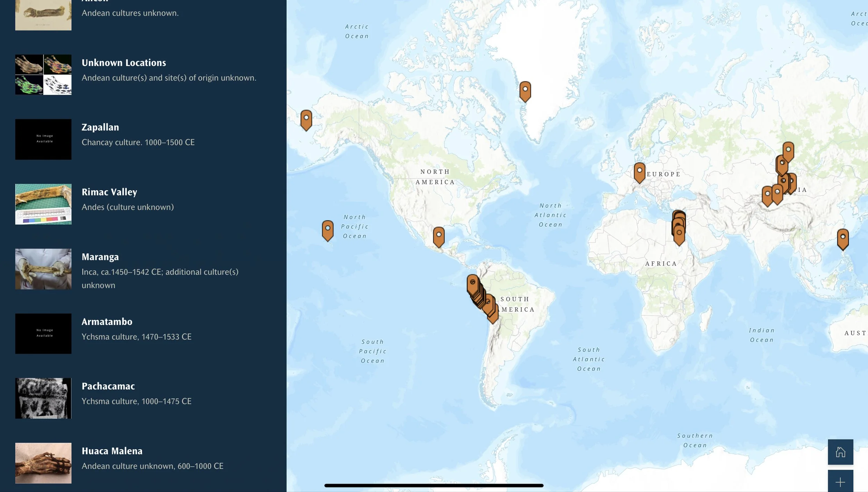Select the Pachacamac tattoo thumbnail
868x492 pixels.
[x=43, y=398]
